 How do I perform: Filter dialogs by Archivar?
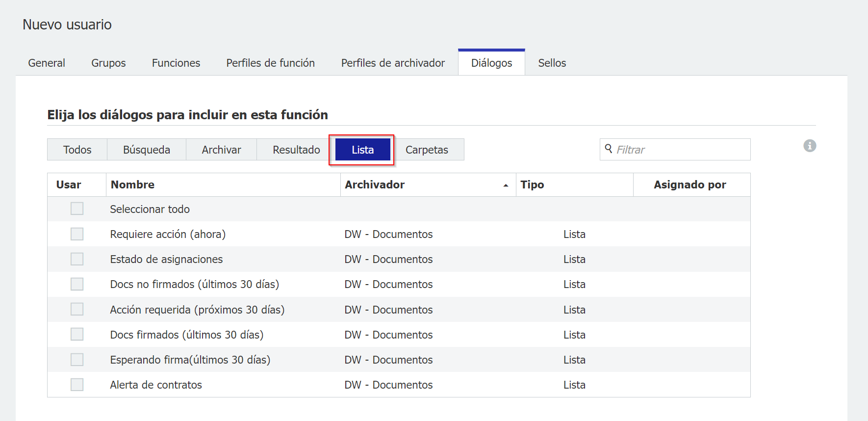(x=222, y=150)
